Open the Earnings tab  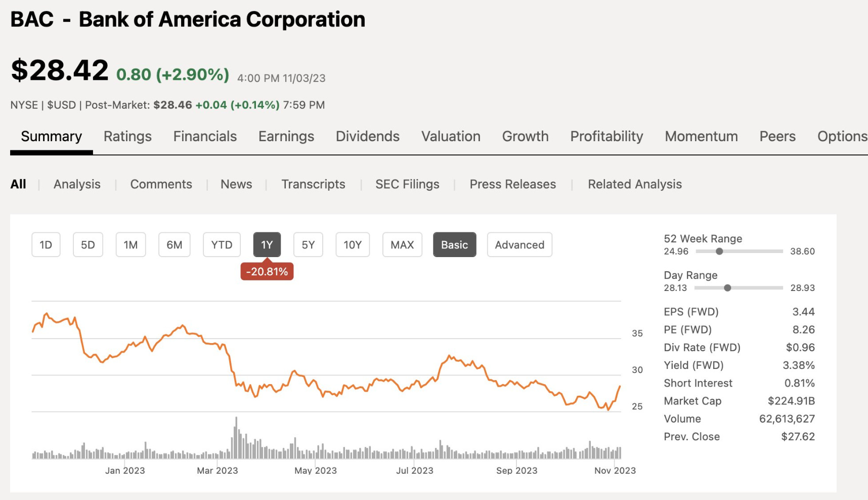click(x=286, y=137)
